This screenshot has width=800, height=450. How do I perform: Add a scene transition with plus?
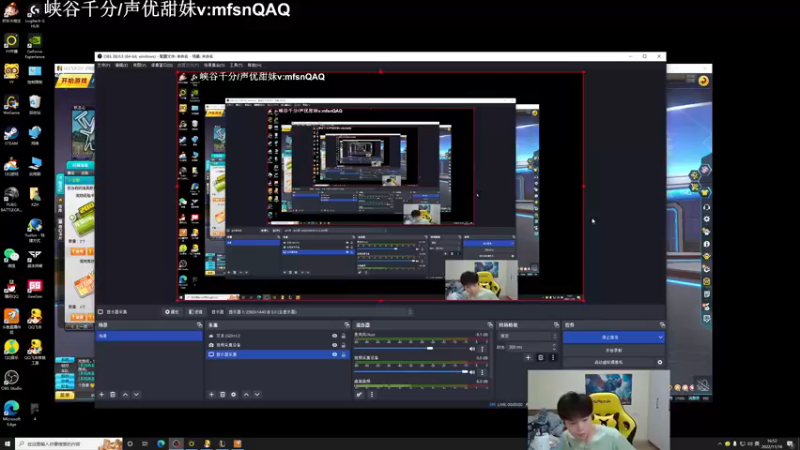[x=528, y=358]
